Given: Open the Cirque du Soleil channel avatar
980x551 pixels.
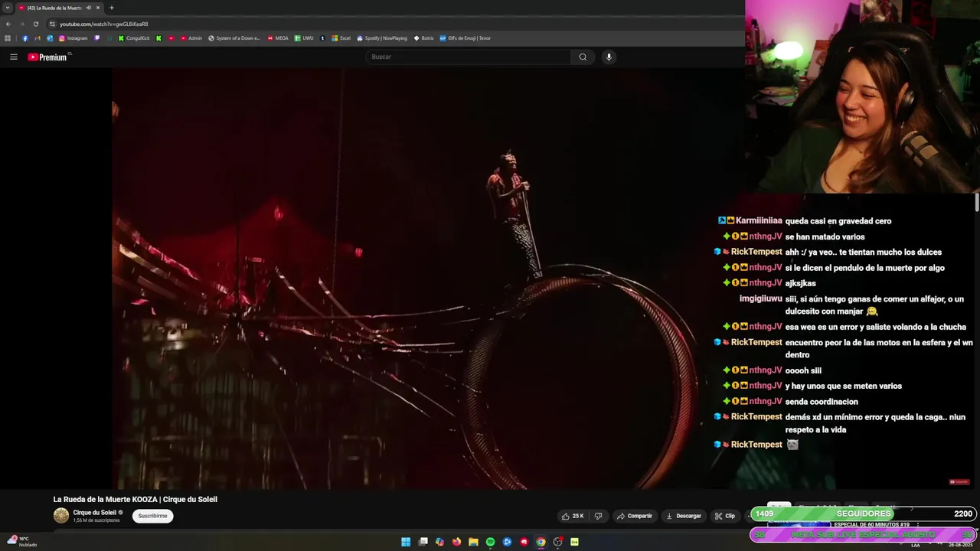Looking at the screenshot, I should [61, 516].
